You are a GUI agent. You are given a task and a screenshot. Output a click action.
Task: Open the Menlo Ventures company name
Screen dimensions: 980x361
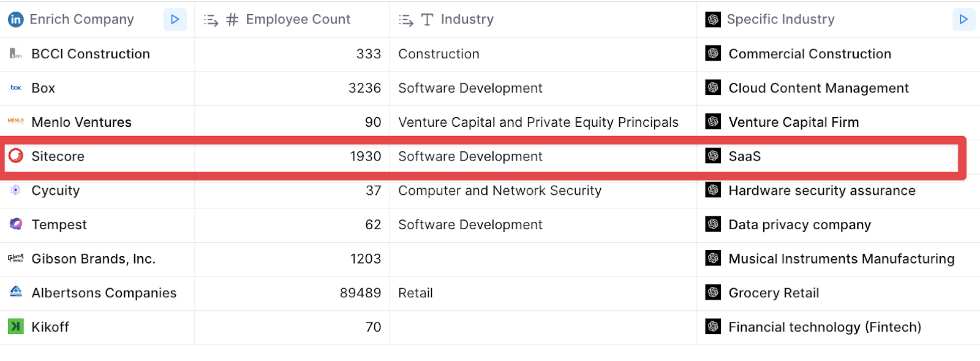pos(81,123)
